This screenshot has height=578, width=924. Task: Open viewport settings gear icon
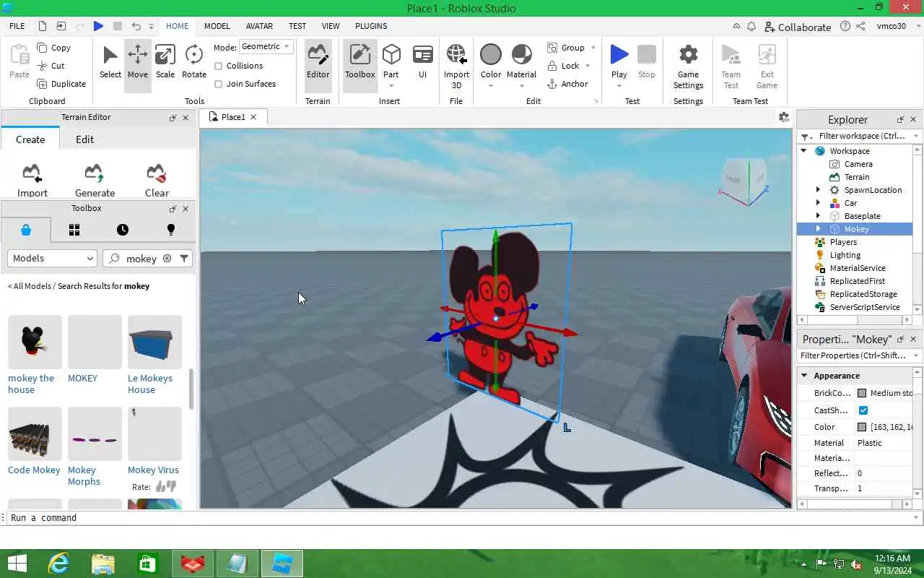[x=783, y=117]
